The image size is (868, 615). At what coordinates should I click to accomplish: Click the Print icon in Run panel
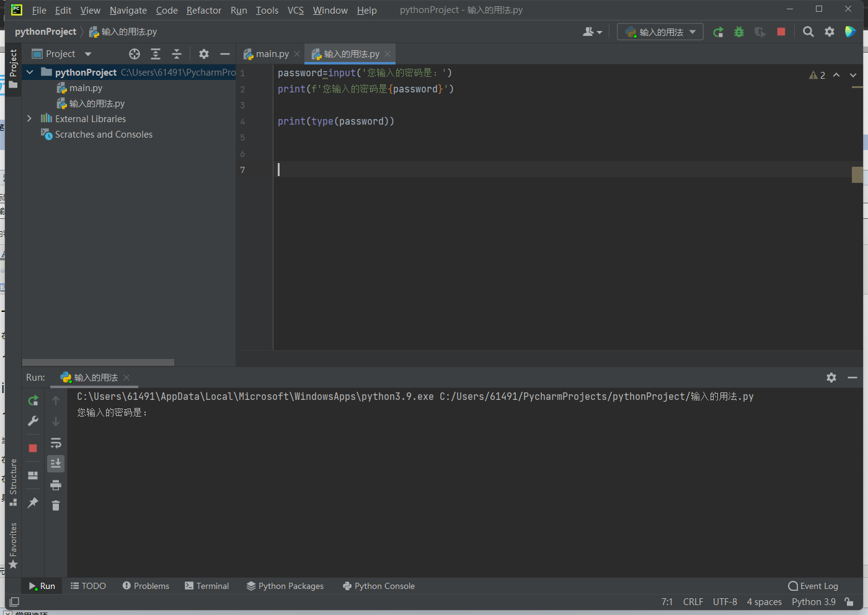point(56,485)
